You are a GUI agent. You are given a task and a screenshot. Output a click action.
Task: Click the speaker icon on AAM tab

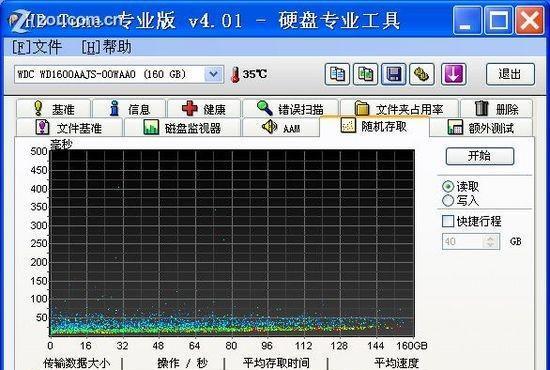(x=269, y=127)
